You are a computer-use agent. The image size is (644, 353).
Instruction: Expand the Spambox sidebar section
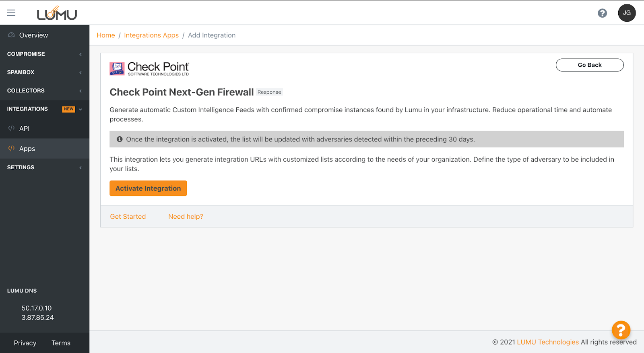[x=44, y=72]
